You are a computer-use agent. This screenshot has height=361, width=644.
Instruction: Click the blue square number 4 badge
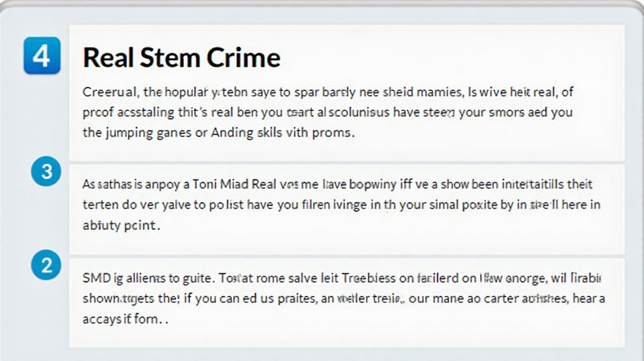coord(42,56)
